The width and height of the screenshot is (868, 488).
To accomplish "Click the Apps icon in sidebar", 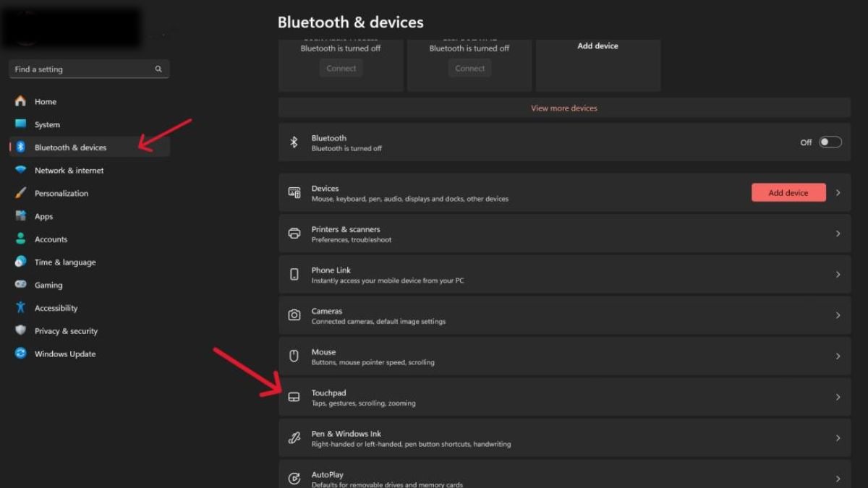I will click(20, 216).
